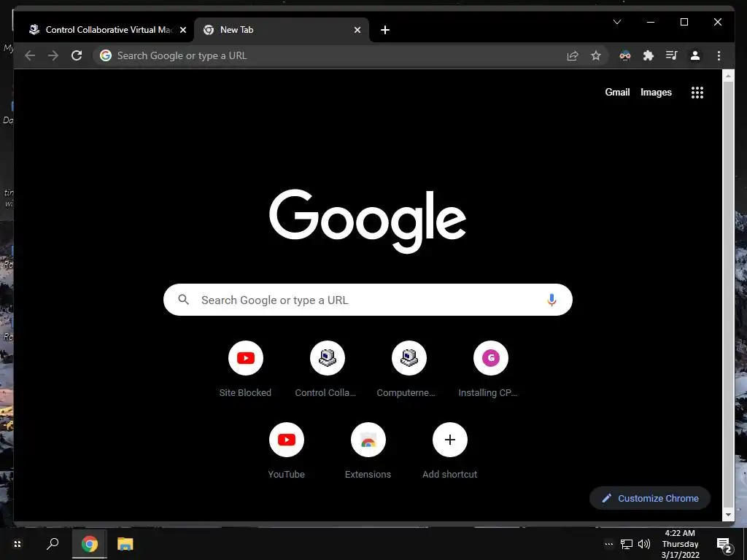Start voice search with microphone icon

(551, 300)
